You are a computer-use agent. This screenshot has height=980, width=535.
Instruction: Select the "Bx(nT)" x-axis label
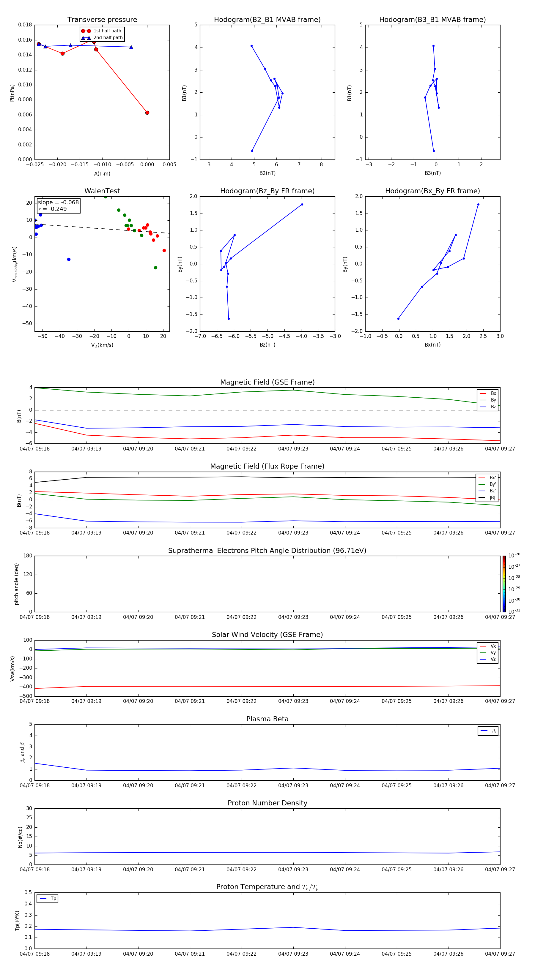(x=432, y=345)
